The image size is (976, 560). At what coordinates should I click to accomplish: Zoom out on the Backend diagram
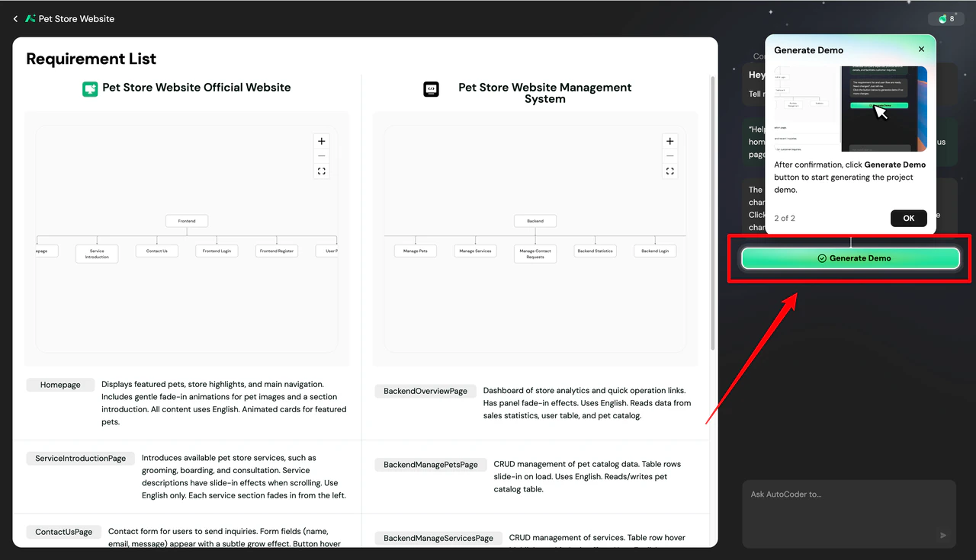[669, 156]
